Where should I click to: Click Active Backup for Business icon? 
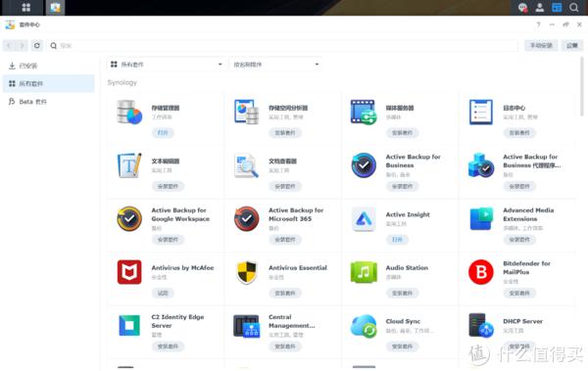pyautogui.click(x=364, y=165)
